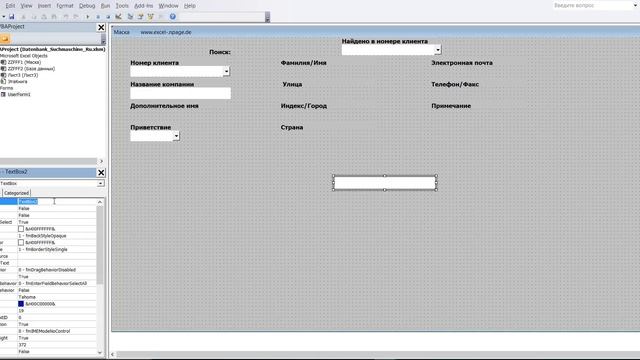Viewport: 640px width, 360px height.
Task: Click the dark blue &H00C00000& color swatch
Action: [x=21, y=304]
